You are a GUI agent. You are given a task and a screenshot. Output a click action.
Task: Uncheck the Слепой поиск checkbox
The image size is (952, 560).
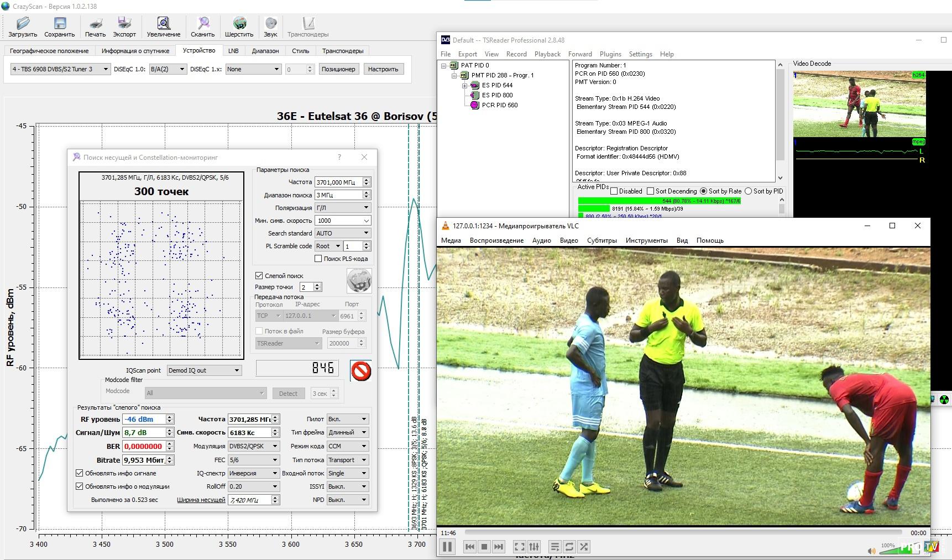[x=259, y=275]
